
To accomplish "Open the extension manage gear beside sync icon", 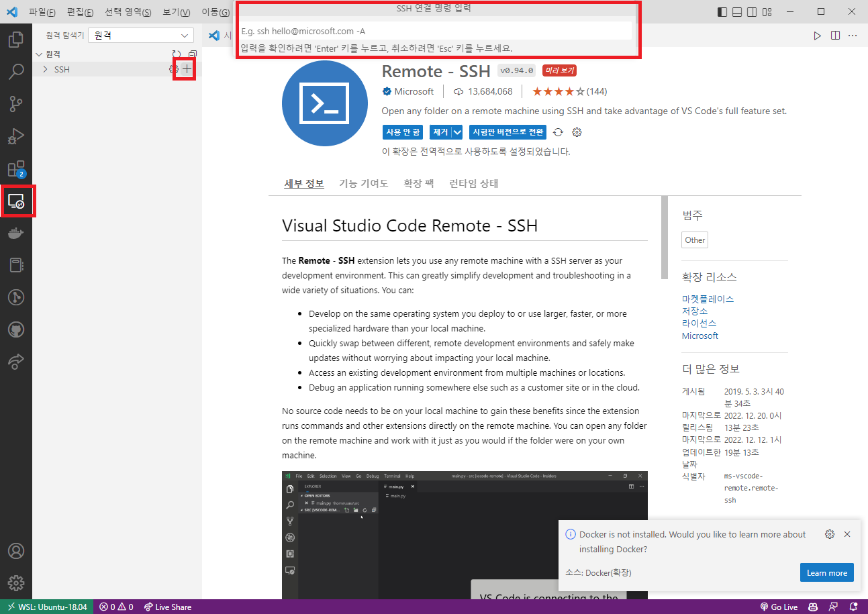I will [577, 132].
